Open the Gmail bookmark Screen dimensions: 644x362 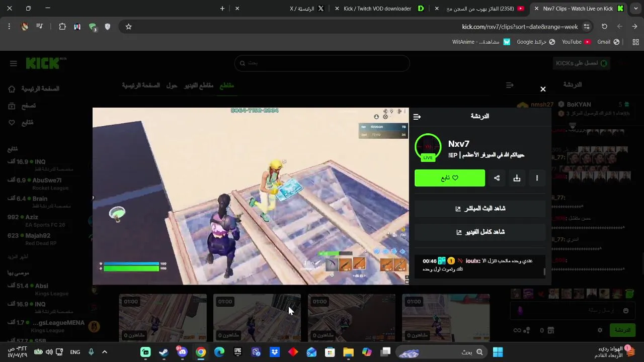608,42
